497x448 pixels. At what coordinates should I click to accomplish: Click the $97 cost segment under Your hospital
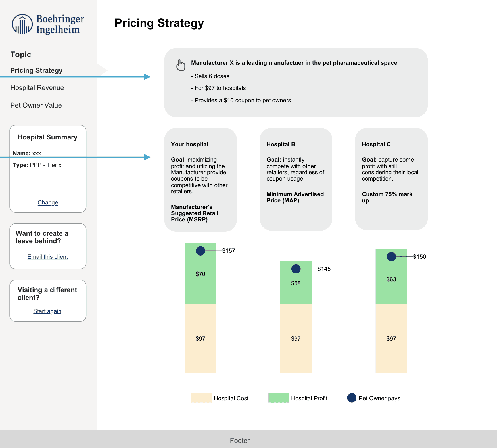[201, 339]
